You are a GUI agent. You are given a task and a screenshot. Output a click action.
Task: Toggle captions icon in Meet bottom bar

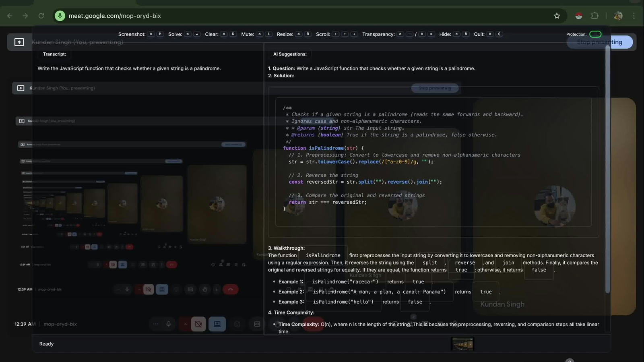pos(257,324)
